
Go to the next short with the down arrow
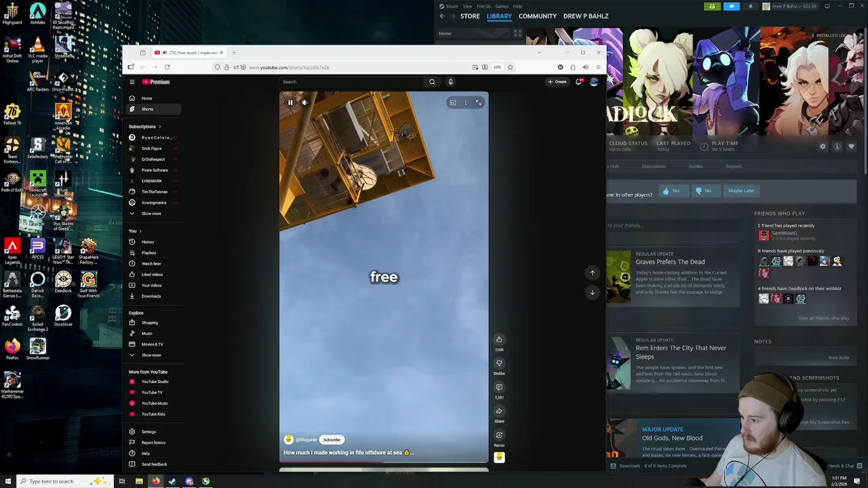click(x=592, y=292)
